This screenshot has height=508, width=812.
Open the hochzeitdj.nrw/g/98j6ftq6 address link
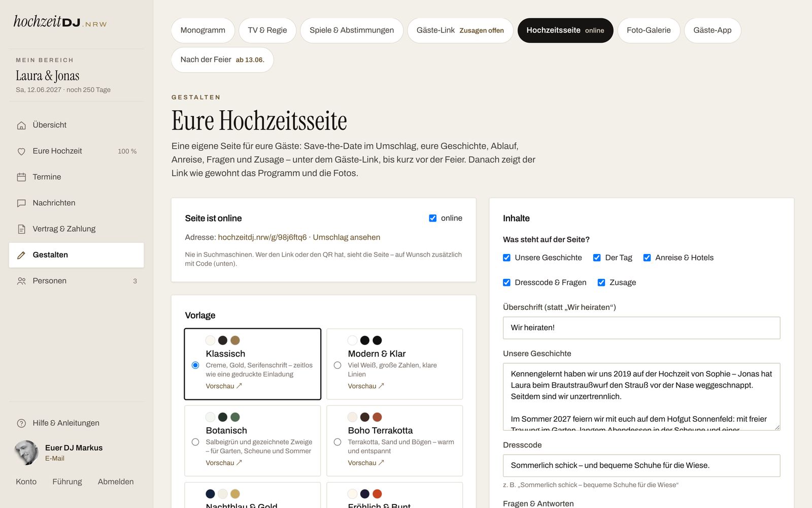click(262, 237)
